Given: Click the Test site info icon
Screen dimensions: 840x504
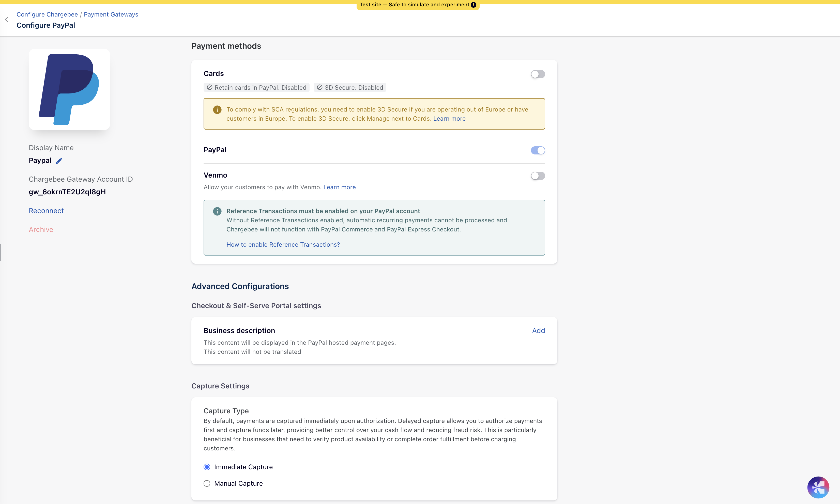Looking at the screenshot, I should point(473,5).
